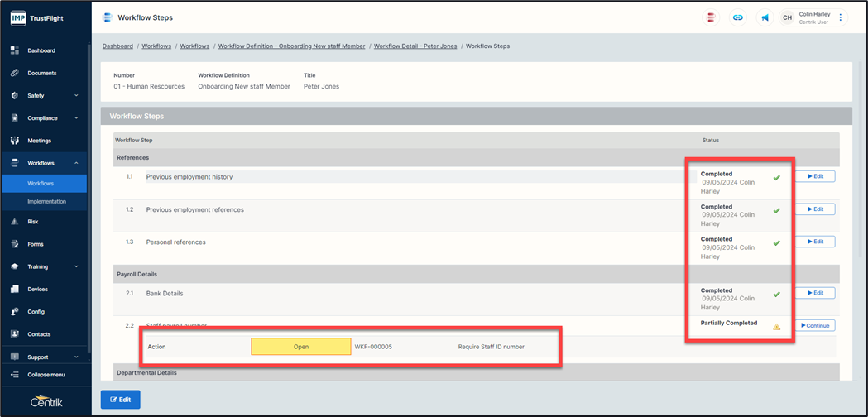Open Workflow Detail - Peter Jones breadcrumb
Viewport: 868px width, 417px height.
click(415, 46)
